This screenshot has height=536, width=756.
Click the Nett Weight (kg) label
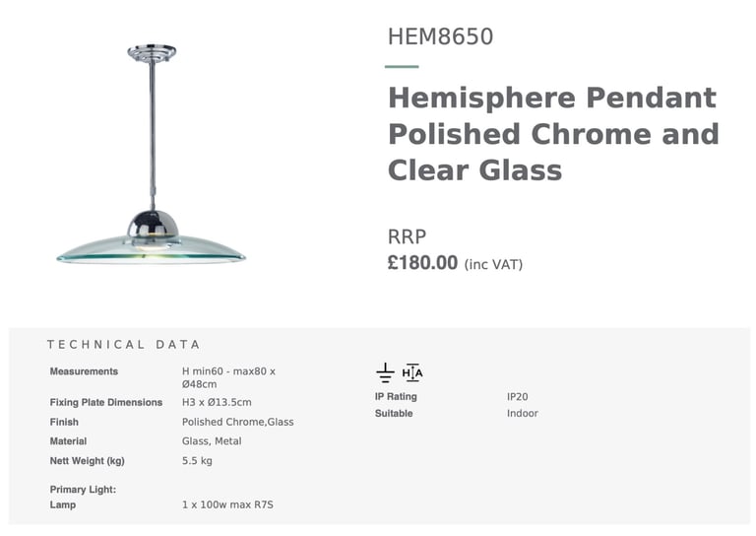tap(88, 461)
